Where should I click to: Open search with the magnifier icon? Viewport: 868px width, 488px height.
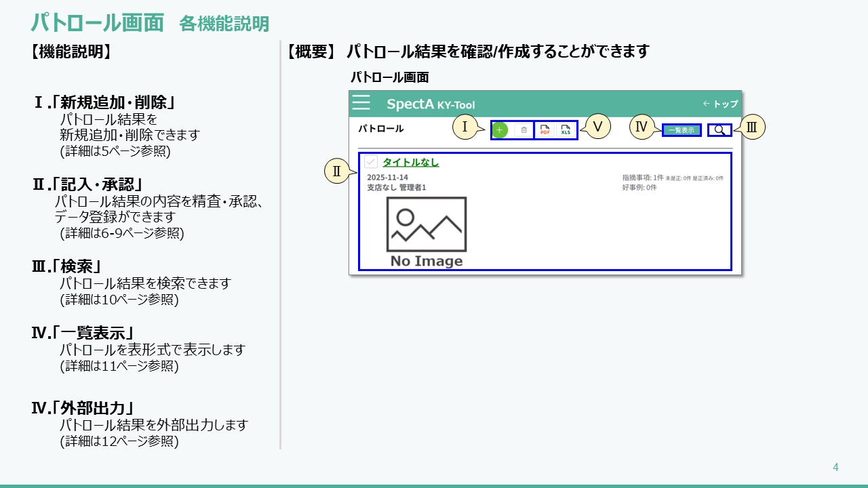719,130
